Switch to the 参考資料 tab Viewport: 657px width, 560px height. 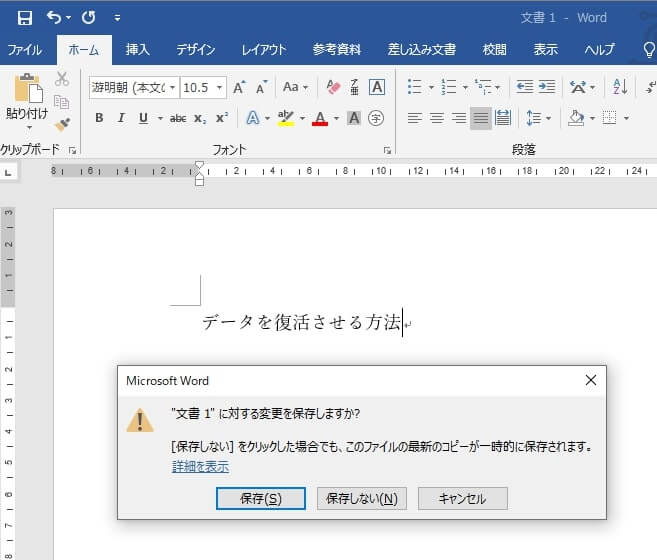[x=336, y=50]
